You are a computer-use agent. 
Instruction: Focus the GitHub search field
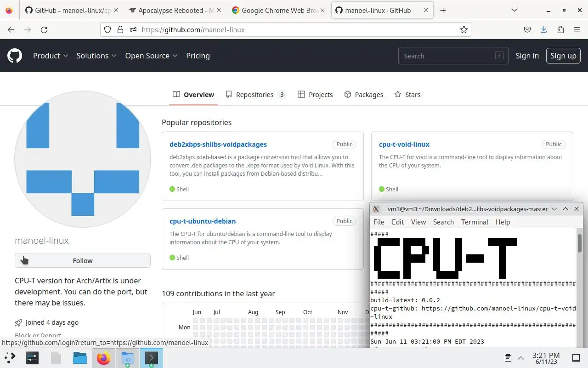pos(453,56)
